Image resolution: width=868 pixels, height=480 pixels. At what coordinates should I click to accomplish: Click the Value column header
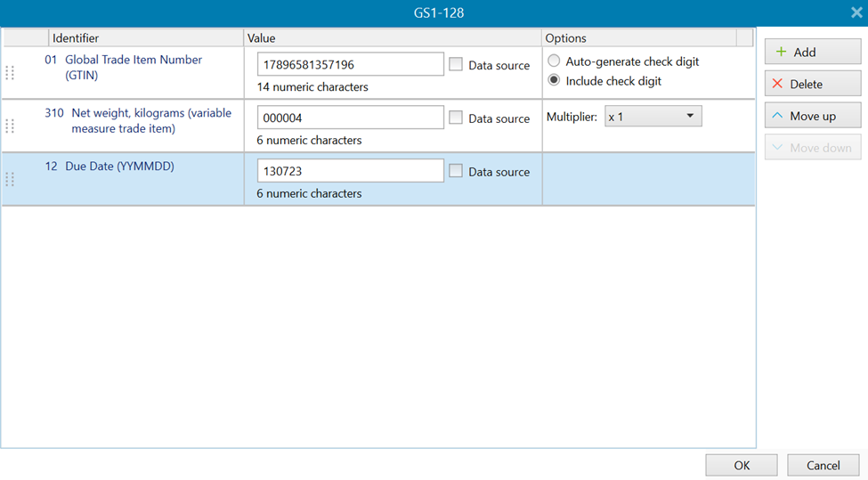pyautogui.click(x=392, y=37)
